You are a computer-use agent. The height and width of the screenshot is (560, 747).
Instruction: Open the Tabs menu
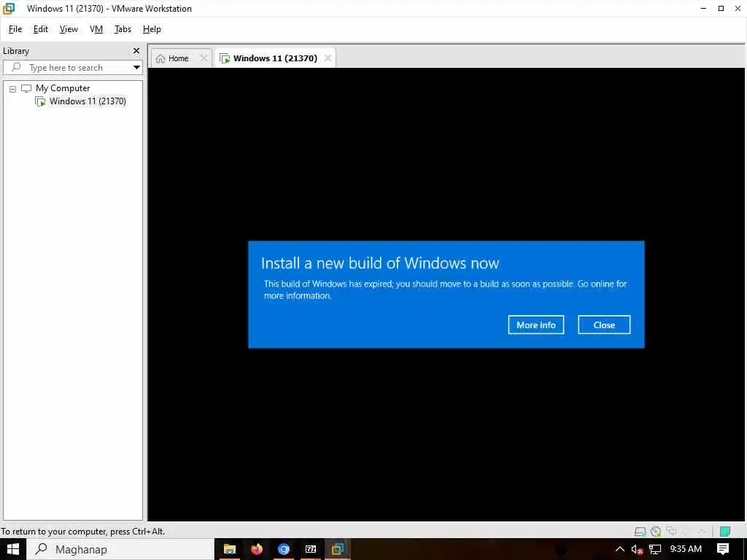123,29
